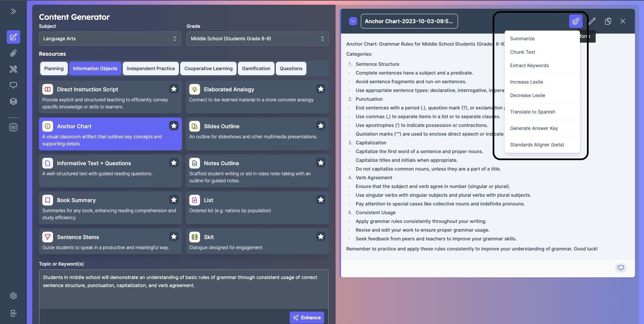Click the Anchor Chart title field
Image resolution: width=644 pixels, height=324 pixels.
pyautogui.click(x=409, y=21)
